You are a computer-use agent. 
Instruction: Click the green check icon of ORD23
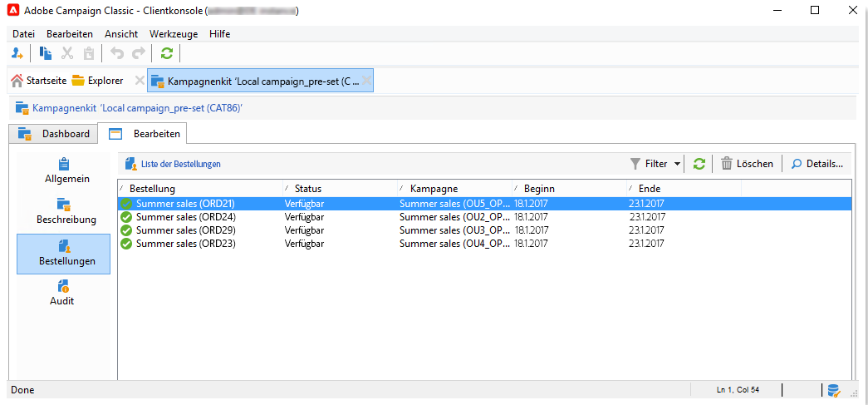tap(126, 243)
